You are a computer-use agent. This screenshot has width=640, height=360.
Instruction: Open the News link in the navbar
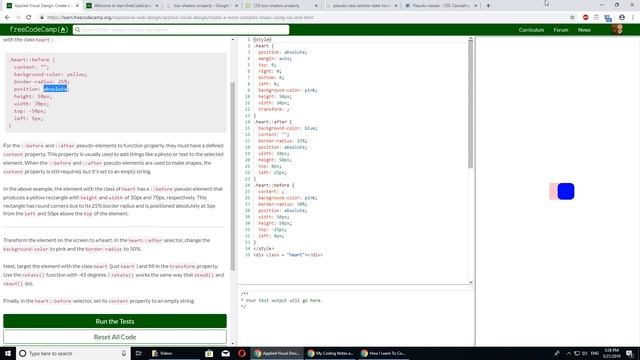pos(584,30)
